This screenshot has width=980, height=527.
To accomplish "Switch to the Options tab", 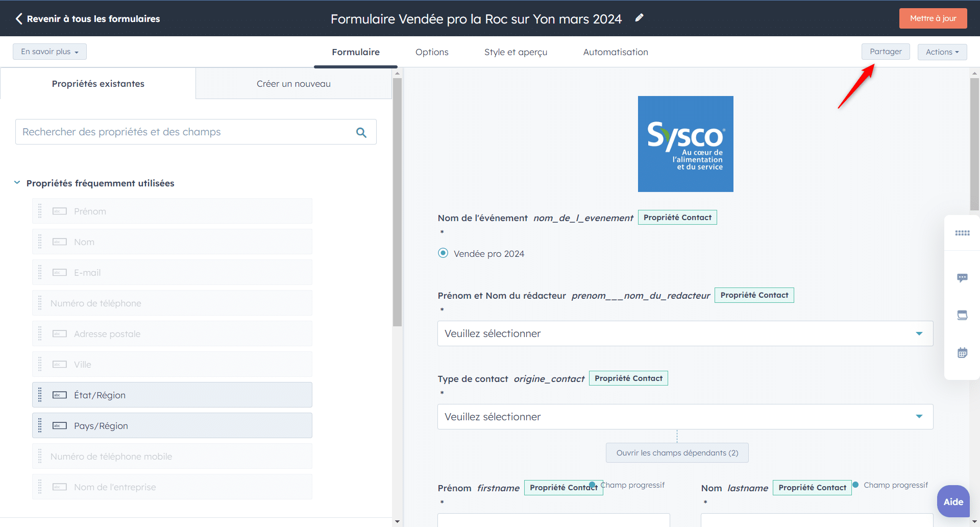I will [432, 52].
